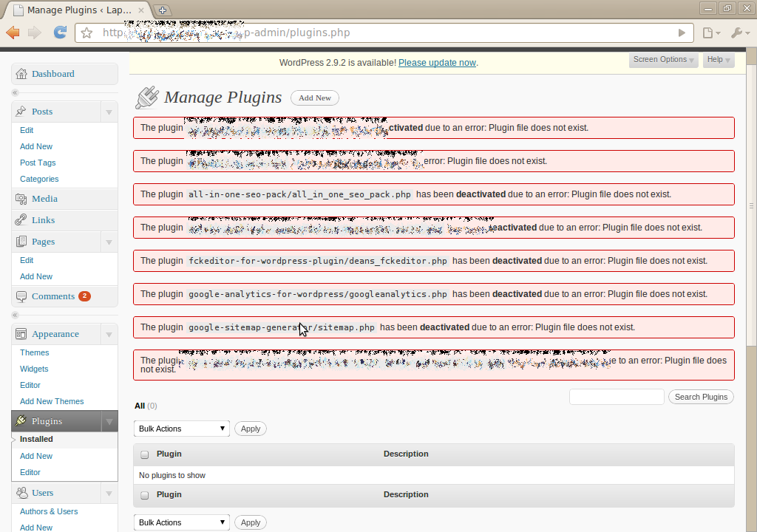757x532 pixels.
Task: Collapse the Plugins menu arrow
Action: tap(109, 421)
